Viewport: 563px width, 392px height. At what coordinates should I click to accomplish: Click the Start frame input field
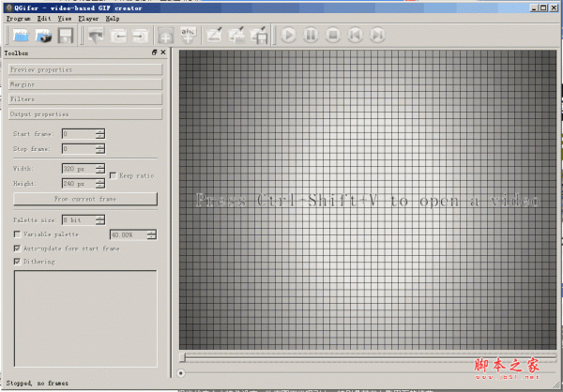coord(79,134)
